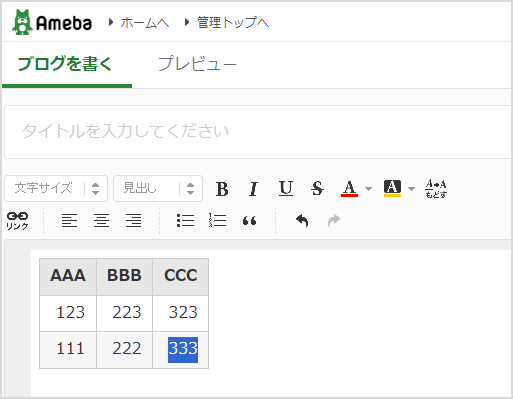Screen dimensions: 513x399
Task: Expand the text color arrow next to red A
Action: pos(368,189)
